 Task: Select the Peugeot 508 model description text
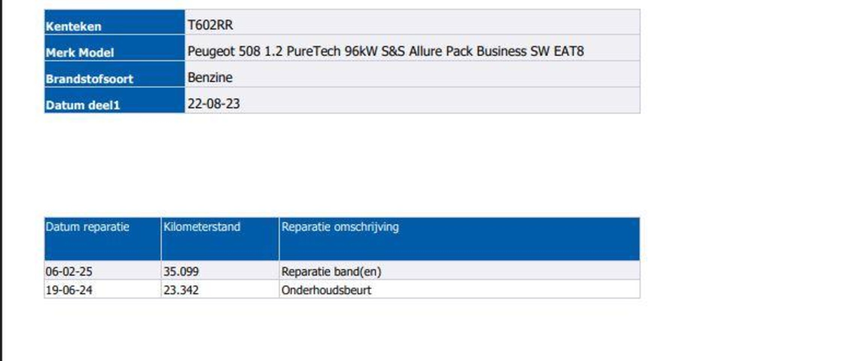(x=385, y=51)
